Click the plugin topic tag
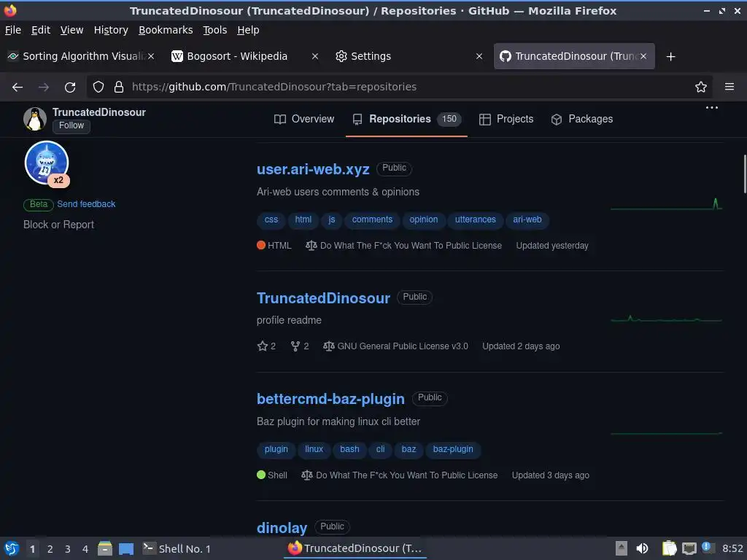The height and width of the screenshot is (560, 747). pos(276,449)
